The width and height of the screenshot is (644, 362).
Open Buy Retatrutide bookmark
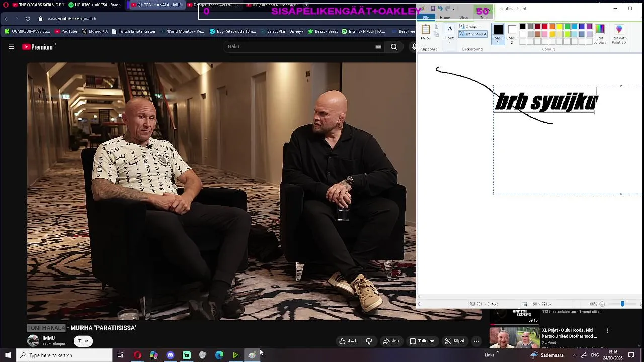(233, 31)
